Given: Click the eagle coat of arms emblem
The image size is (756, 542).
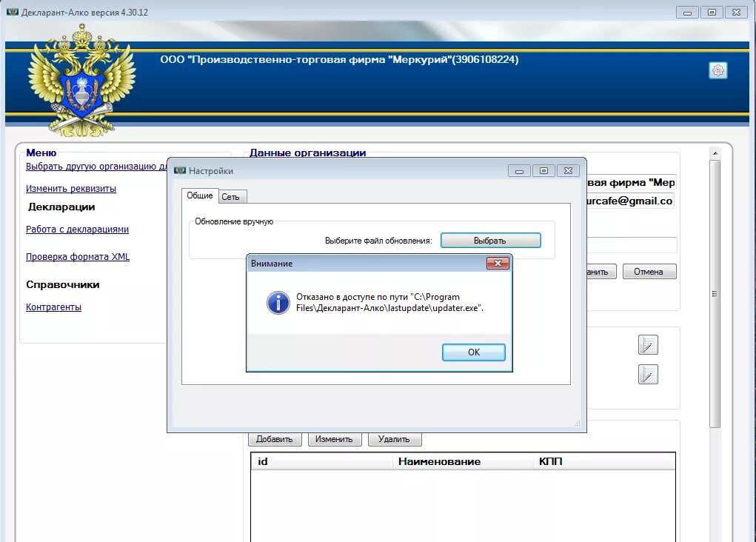Looking at the screenshot, I should [x=82, y=81].
